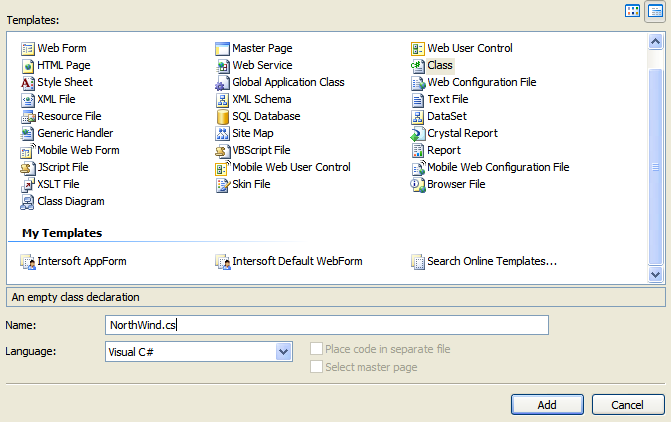Select the Class Diagram template icon
This screenshot has height=422, width=671.
tap(28, 202)
